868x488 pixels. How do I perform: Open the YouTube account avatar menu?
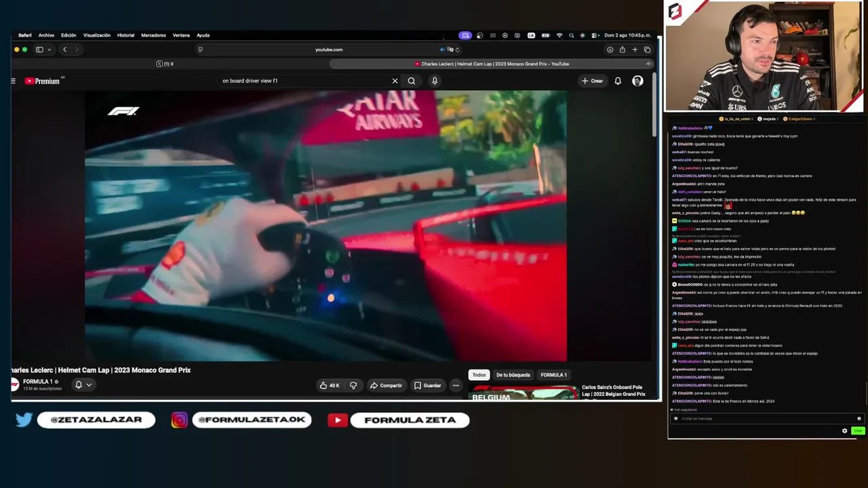pyautogui.click(x=637, y=81)
